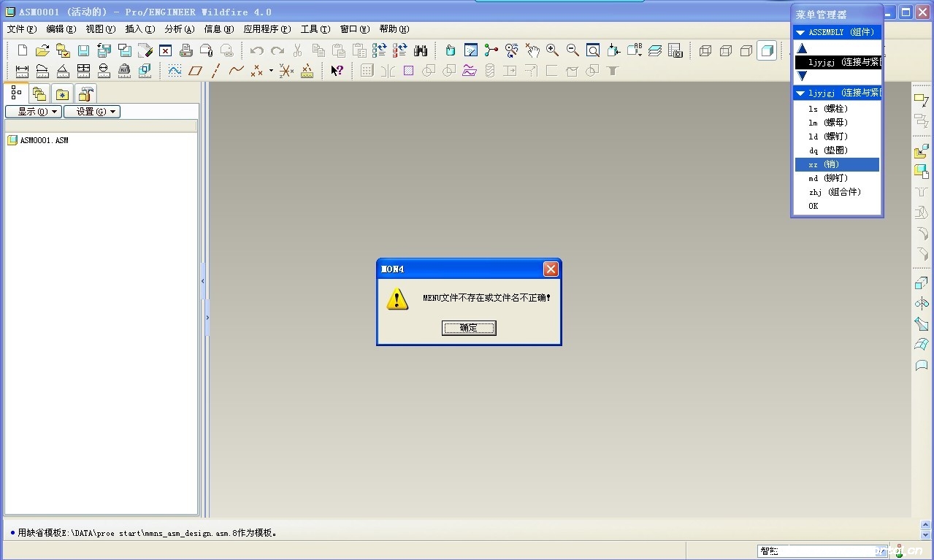This screenshot has height=560, width=934.
Task: Switch to the Favorites navigator tab
Action: [63, 93]
